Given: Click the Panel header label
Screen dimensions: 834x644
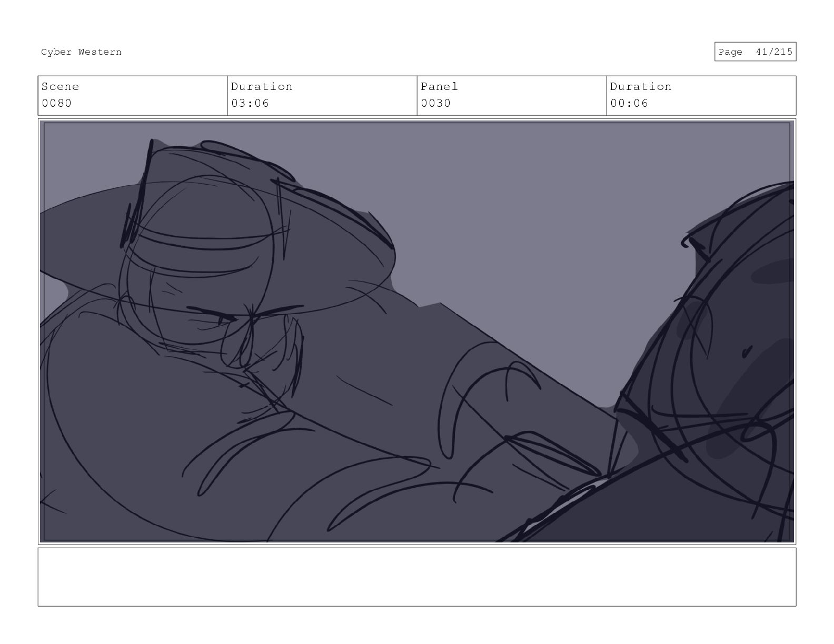Looking at the screenshot, I should tap(439, 87).
